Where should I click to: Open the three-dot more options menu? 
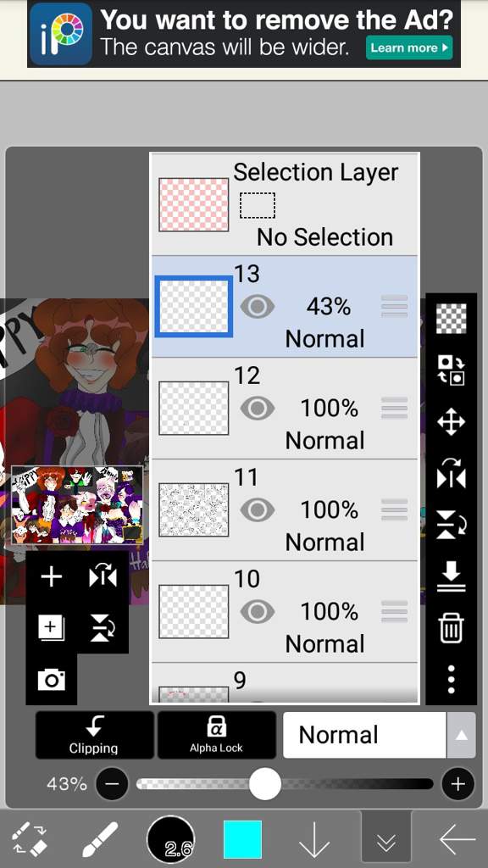pos(451,679)
